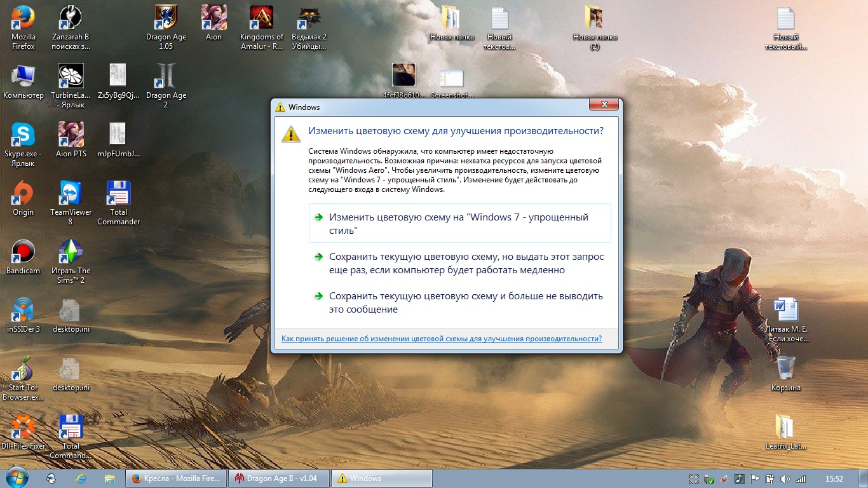Activate the Windows dialog taskbar button
This screenshot has width=868, height=488.
pos(382,478)
